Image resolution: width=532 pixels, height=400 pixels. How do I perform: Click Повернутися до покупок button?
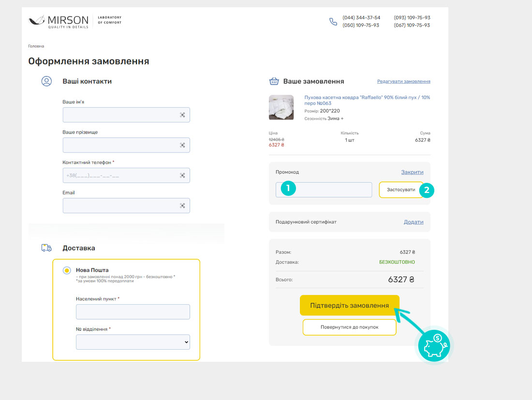click(349, 327)
